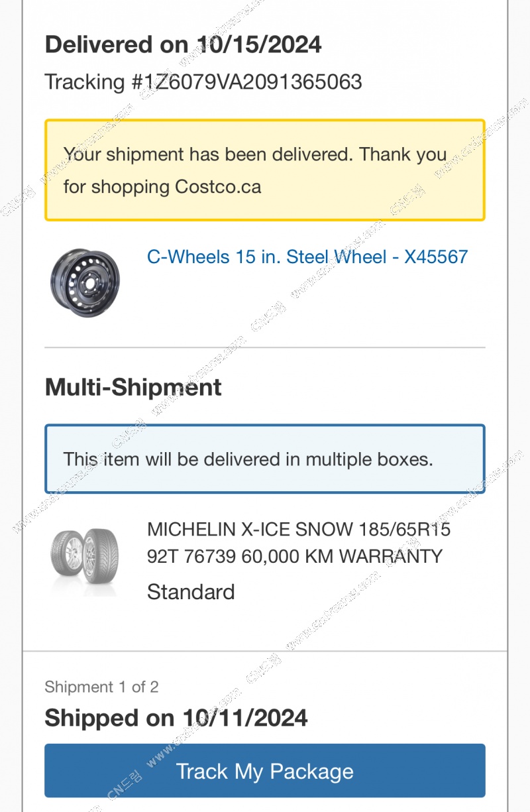This screenshot has width=530, height=812.
Task: Click the Multi-Shipment section heading
Action: [133, 387]
